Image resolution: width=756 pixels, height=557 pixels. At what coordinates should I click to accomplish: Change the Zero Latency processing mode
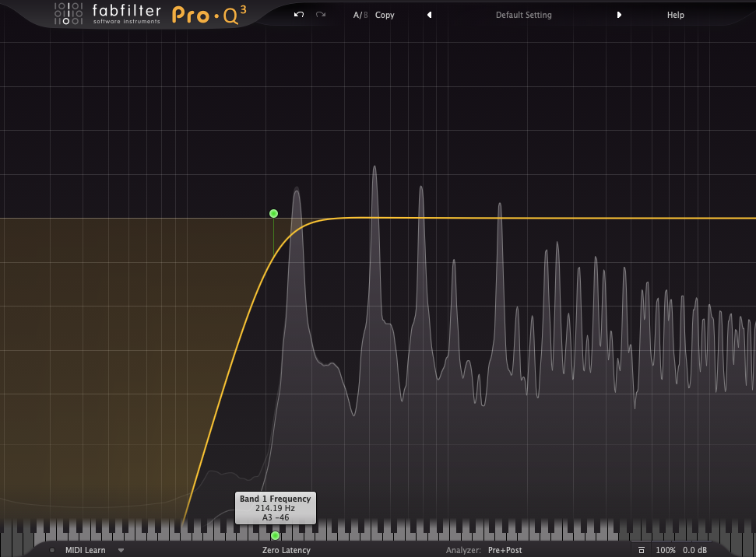pos(287,550)
